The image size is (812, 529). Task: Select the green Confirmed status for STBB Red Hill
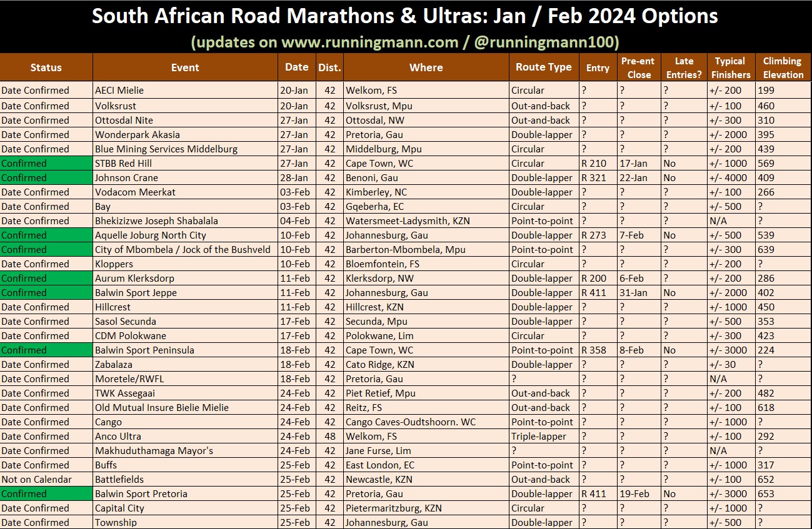point(46,163)
